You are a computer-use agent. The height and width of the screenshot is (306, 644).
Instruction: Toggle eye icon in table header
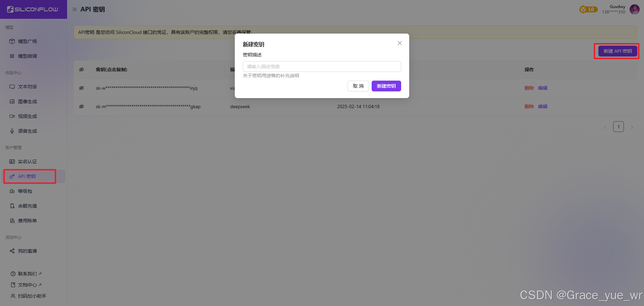tap(82, 70)
